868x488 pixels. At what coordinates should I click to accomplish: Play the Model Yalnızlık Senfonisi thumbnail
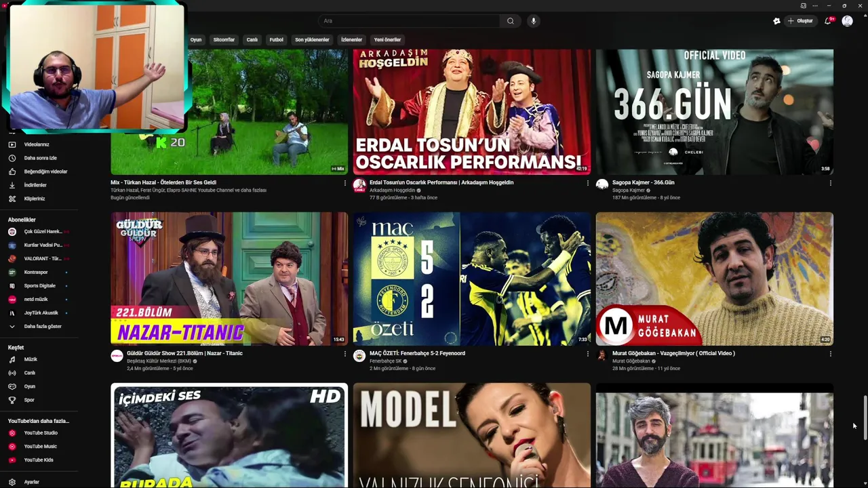472,435
